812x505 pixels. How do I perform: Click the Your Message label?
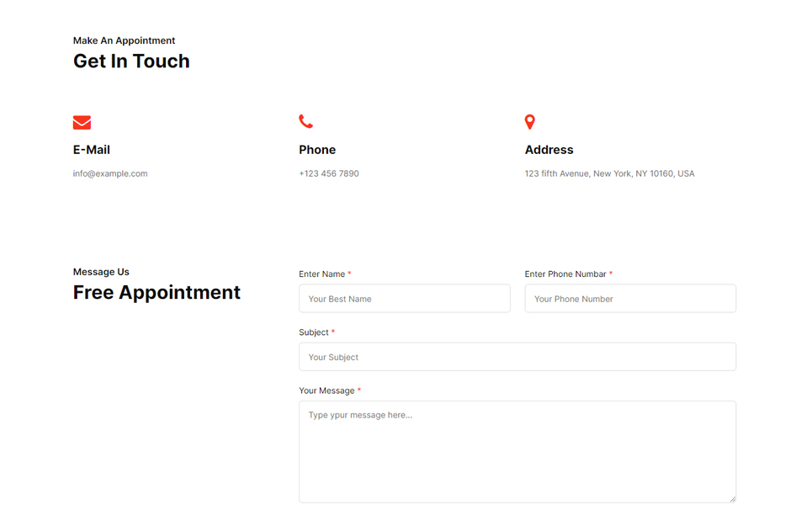[x=326, y=391]
